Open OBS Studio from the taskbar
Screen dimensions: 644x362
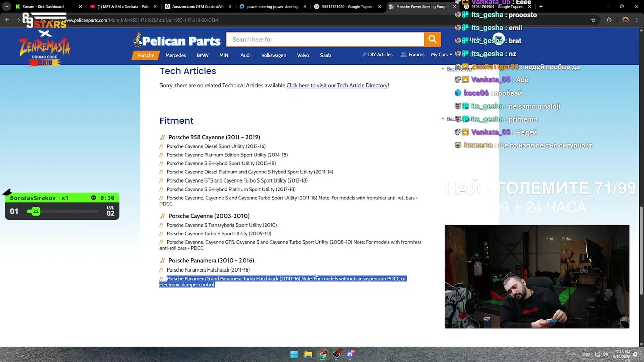pos(336,354)
